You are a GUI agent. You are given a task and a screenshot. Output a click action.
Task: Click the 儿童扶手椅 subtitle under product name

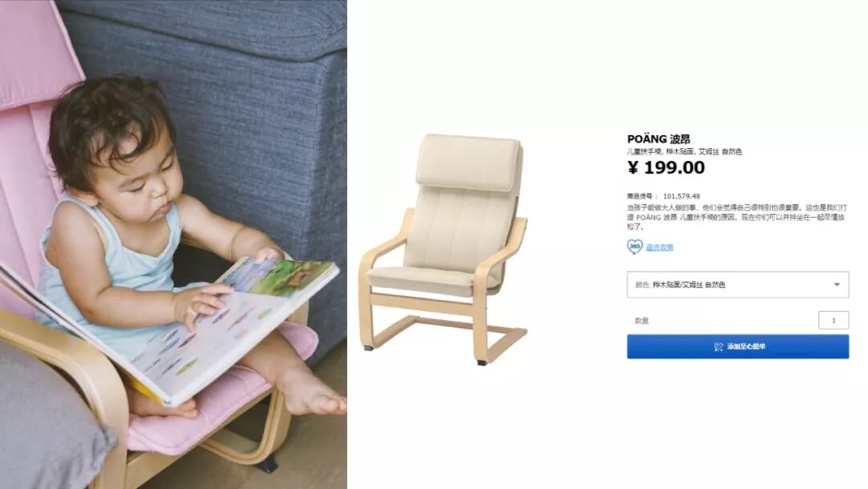point(684,151)
